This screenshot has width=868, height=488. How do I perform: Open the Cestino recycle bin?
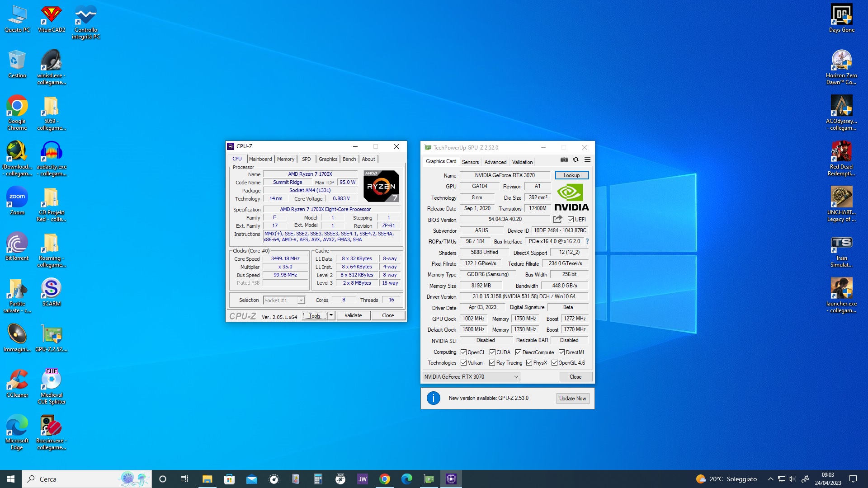17,65
